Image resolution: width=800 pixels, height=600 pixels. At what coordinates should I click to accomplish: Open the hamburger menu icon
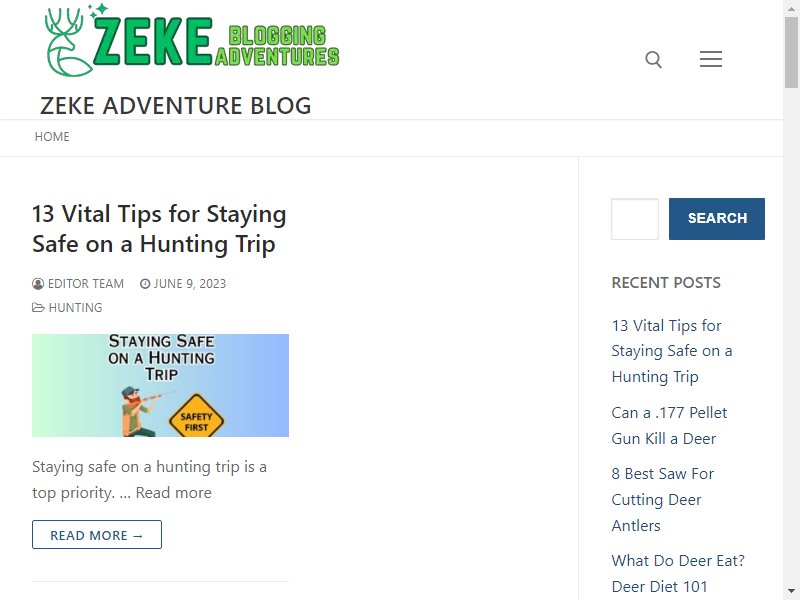pyautogui.click(x=710, y=59)
